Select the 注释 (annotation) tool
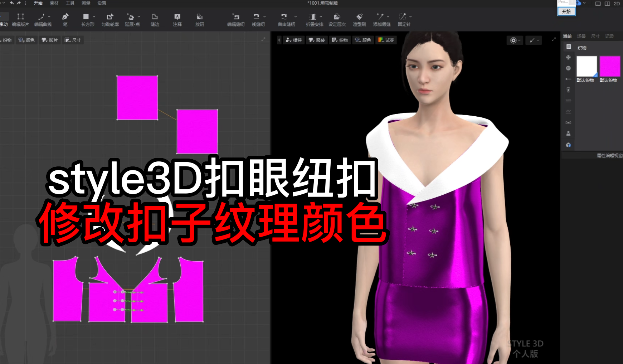The height and width of the screenshot is (364, 623). point(177,20)
